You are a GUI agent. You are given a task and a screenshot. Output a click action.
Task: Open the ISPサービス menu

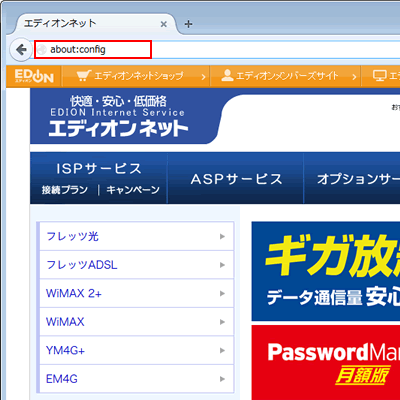(x=99, y=169)
